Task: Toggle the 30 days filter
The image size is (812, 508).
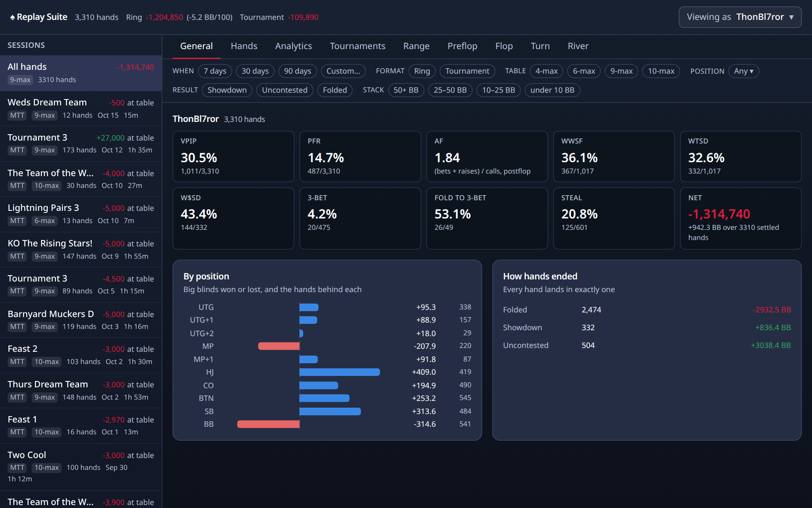Action: pyautogui.click(x=255, y=71)
